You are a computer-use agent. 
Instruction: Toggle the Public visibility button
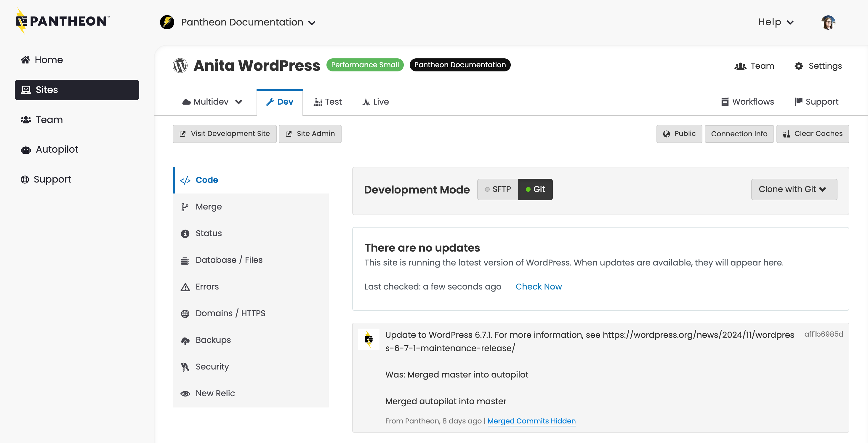[679, 134]
